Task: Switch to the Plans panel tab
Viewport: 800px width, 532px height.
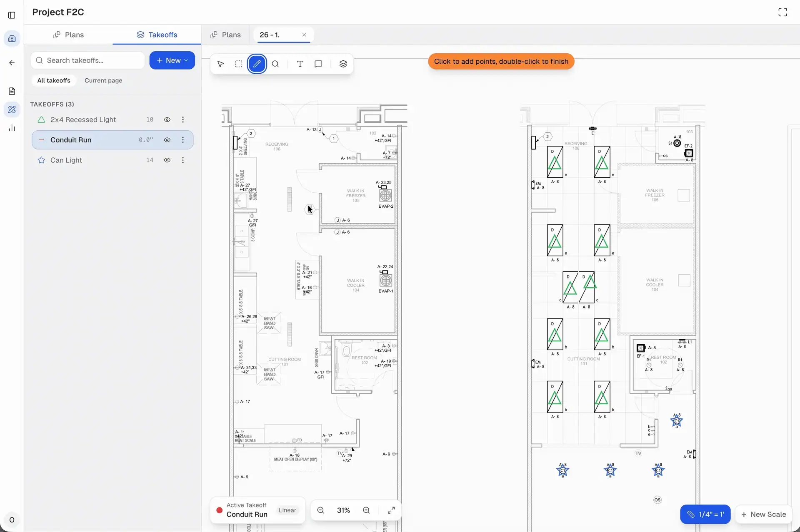Action: tap(68, 35)
